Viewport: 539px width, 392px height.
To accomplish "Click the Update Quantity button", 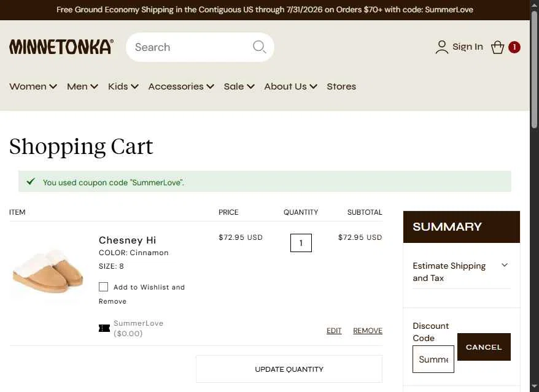I will (x=289, y=369).
